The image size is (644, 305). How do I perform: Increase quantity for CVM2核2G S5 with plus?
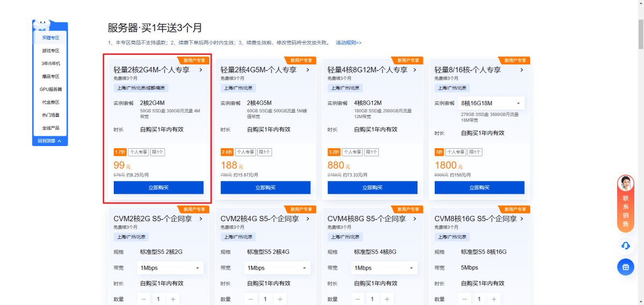click(x=173, y=299)
